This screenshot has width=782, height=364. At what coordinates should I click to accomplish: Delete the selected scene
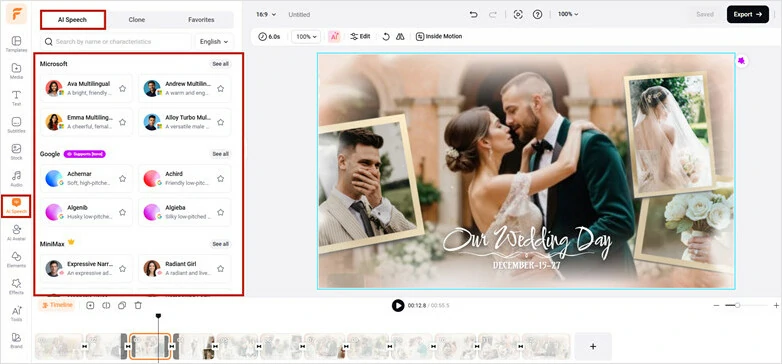pyautogui.click(x=138, y=305)
